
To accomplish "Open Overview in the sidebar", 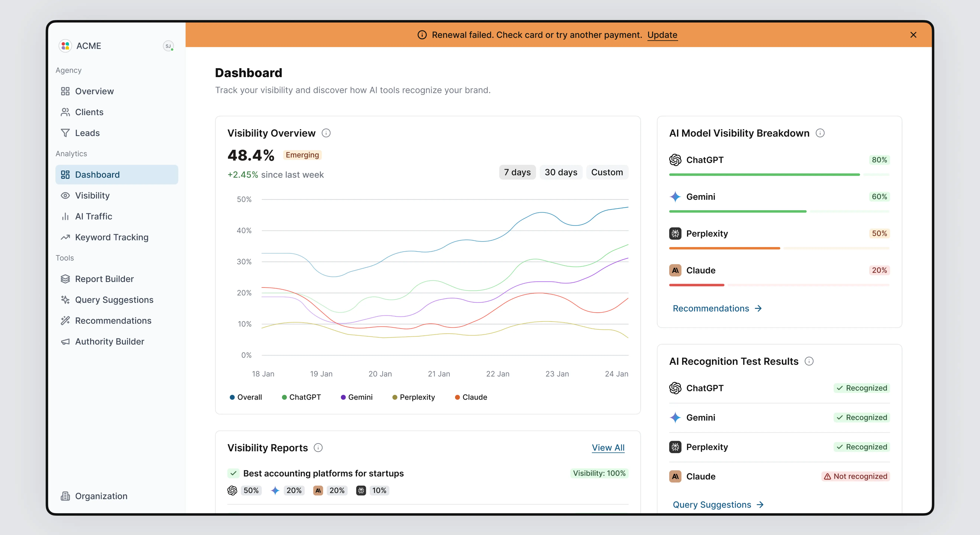I will coord(116,91).
